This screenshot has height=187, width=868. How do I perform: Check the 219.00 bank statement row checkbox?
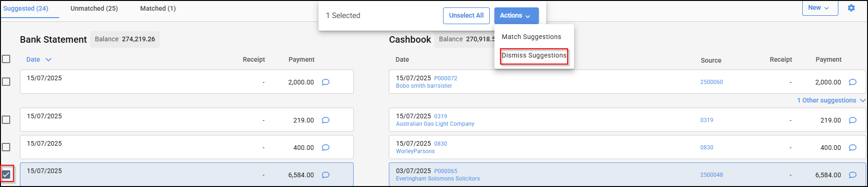coord(6,120)
